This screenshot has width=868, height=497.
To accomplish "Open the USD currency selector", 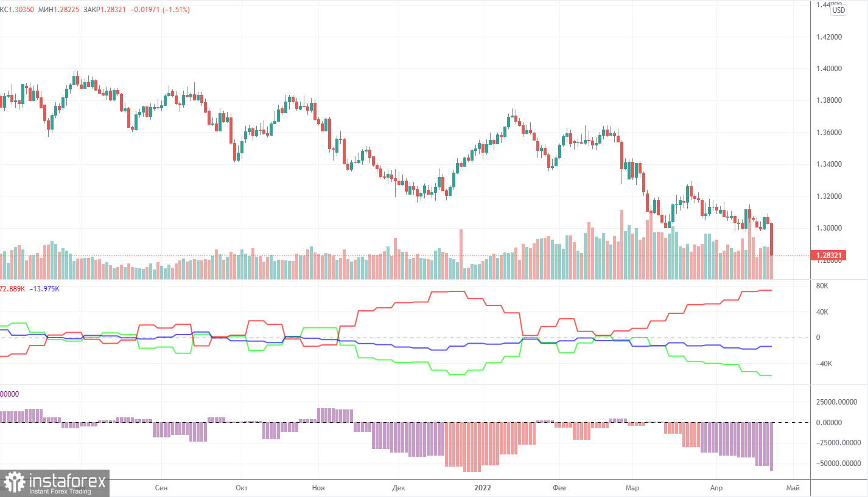I will 839,10.
